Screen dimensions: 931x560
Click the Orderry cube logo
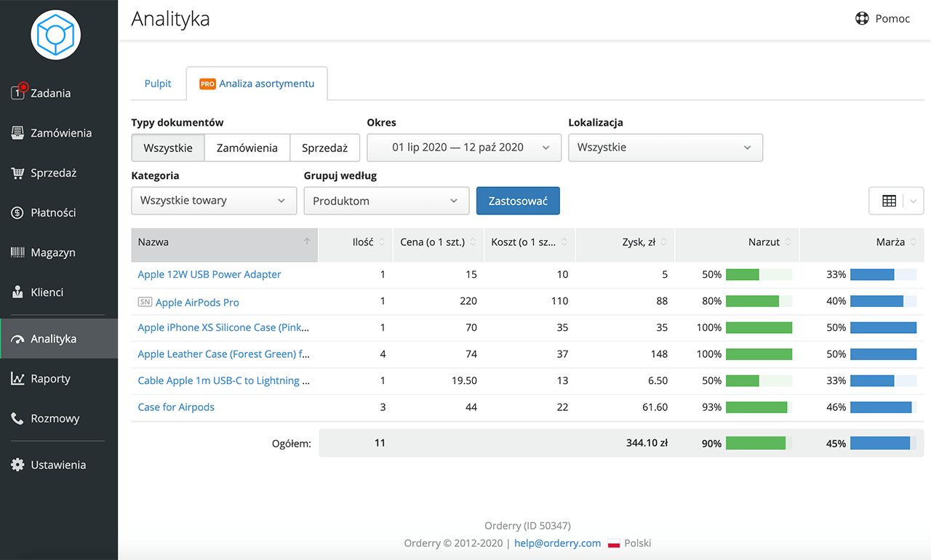[55, 35]
